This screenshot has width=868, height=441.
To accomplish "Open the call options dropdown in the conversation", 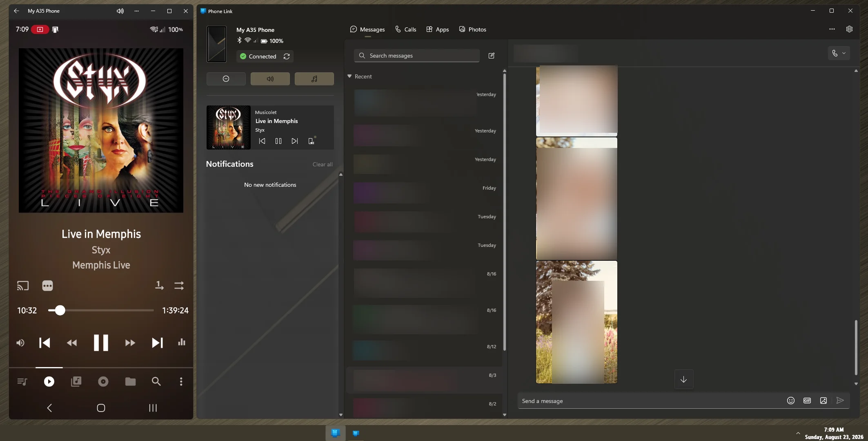I will click(839, 53).
